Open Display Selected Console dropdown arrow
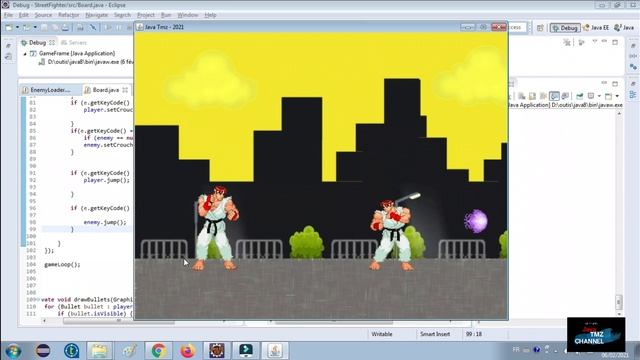 click(x=599, y=96)
